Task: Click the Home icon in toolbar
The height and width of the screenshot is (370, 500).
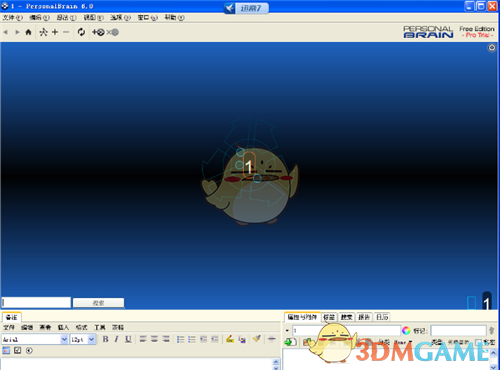Action: (x=28, y=32)
